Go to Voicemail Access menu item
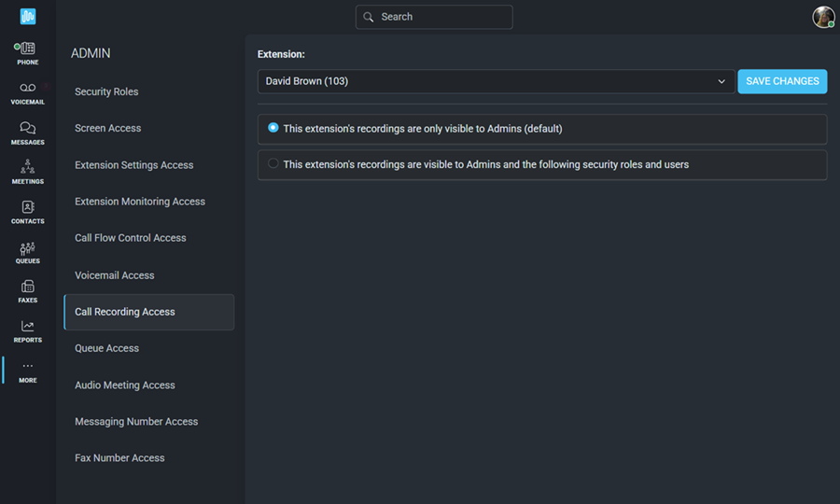The height and width of the screenshot is (504, 840). (x=115, y=275)
